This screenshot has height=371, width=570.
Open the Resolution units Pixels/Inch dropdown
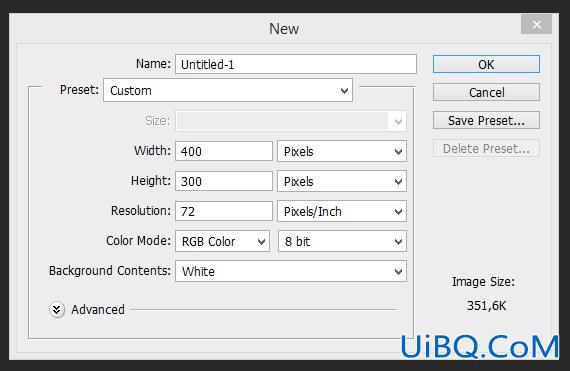[342, 211]
